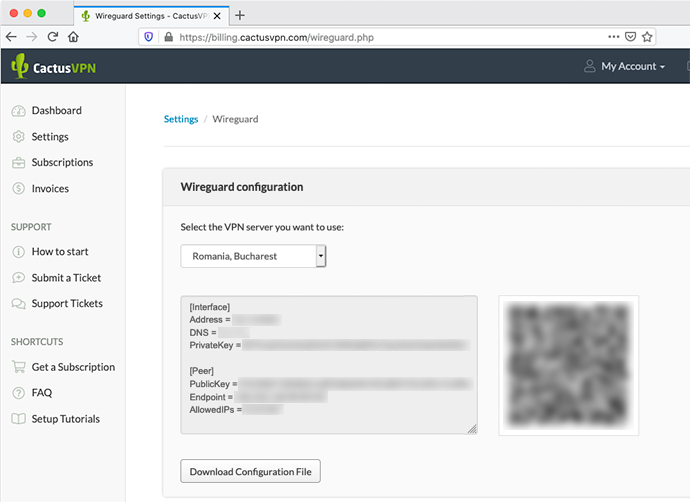690x502 pixels.
Task: Click the [Peer] line in the config
Action: 202,371
